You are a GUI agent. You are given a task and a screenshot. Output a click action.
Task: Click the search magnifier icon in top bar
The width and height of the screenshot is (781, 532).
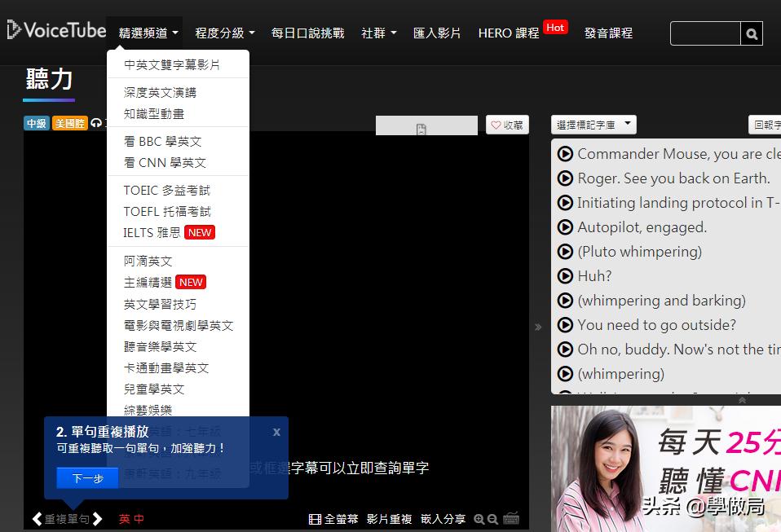(751, 33)
